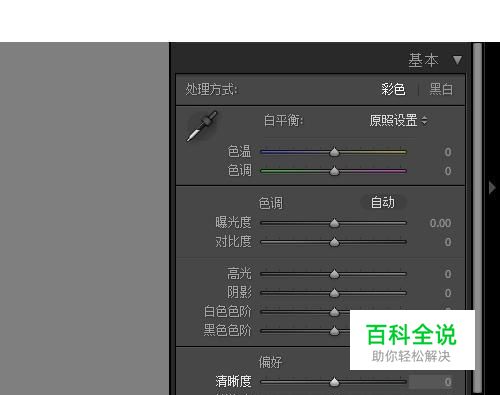Click the 阴影 label

click(x=239, y=293)
